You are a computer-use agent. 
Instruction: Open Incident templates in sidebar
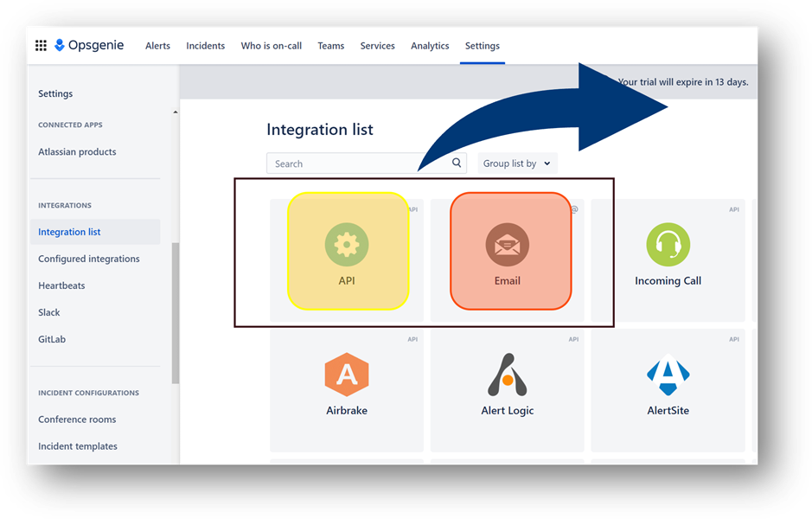coord(78,446)
